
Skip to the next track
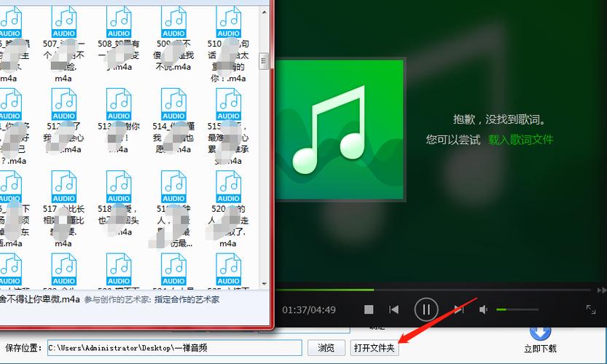coord(459,309)
